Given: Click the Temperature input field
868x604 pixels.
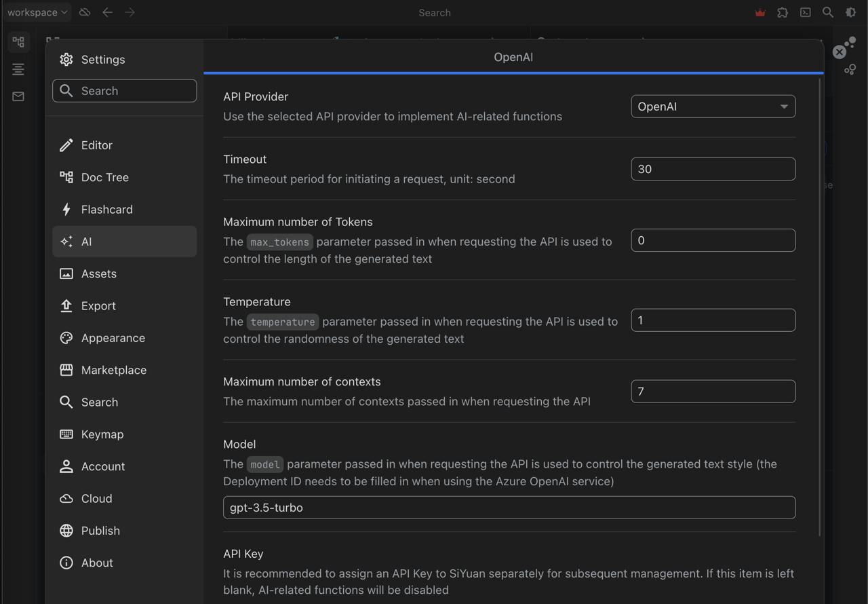Looking at the screenshot, I should [x=713, y=320].
